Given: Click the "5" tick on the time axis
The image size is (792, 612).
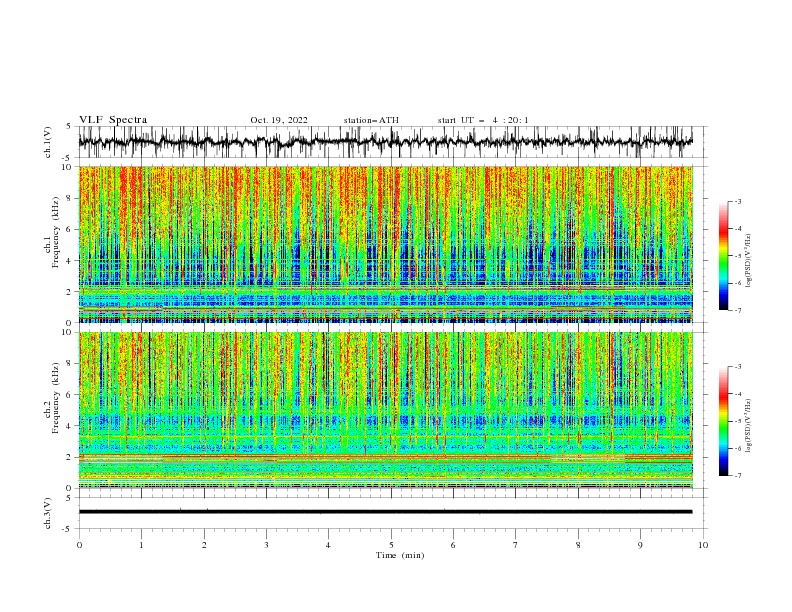Looking at the screenshot, I should click(x=391, y=545).
